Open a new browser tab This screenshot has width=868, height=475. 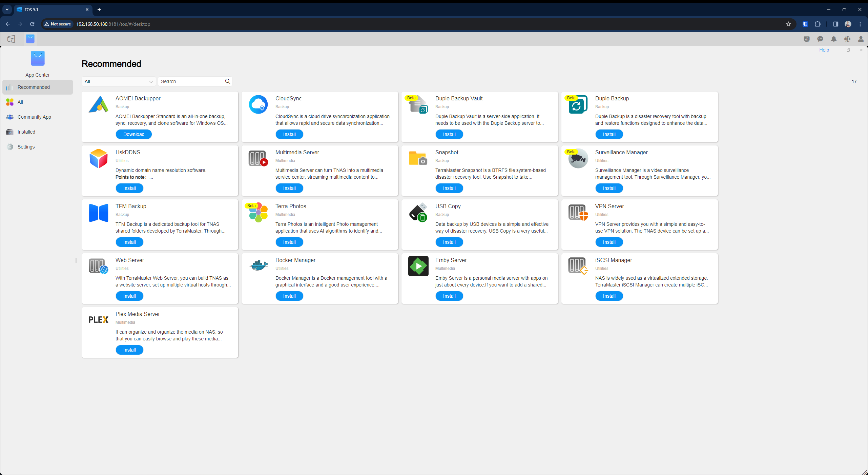[x=99, y=9]
